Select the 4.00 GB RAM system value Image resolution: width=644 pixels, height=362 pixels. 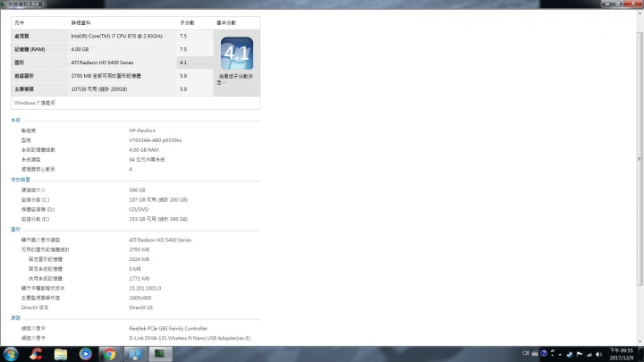tap(144, 150)
